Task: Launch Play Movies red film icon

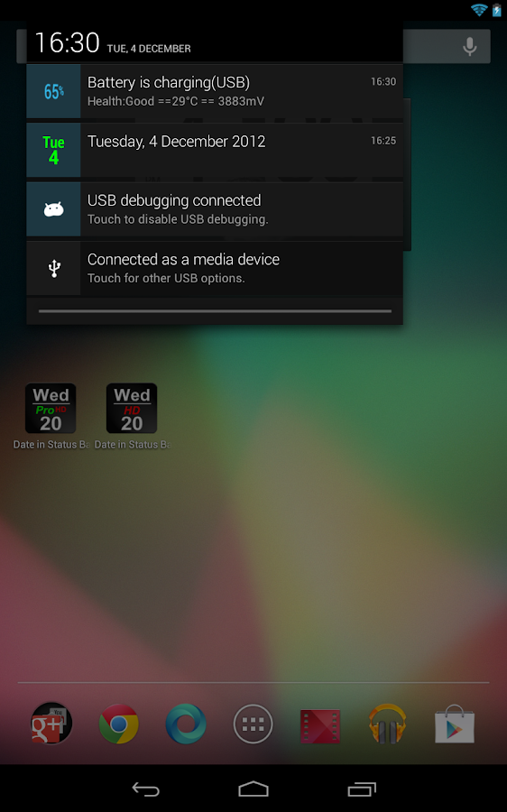Action: click(x=320, y=725)
